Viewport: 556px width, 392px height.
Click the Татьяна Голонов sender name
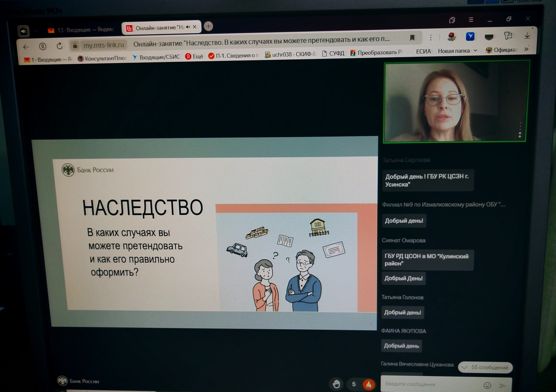click(402, 297)
